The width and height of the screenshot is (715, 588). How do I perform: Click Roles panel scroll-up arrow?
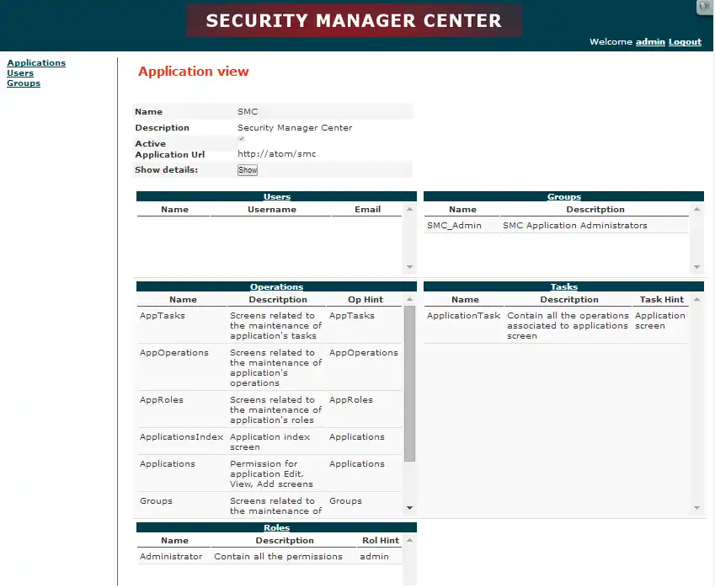tap(409, 540)
